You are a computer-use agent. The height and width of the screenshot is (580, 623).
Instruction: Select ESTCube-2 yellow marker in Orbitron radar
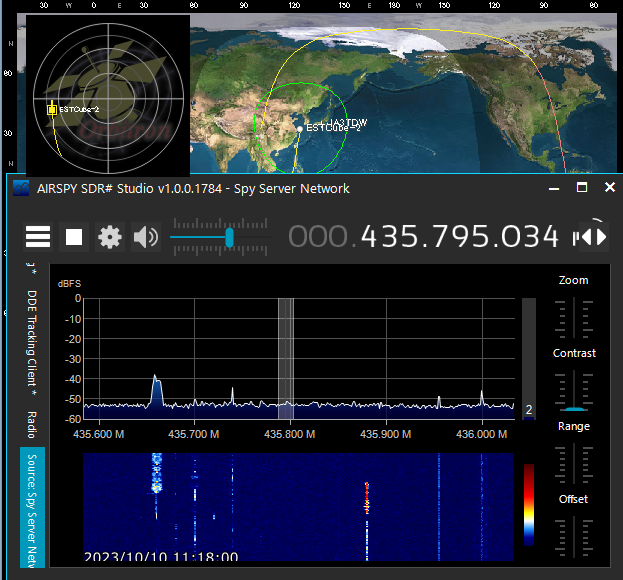[x=52, y=110]
